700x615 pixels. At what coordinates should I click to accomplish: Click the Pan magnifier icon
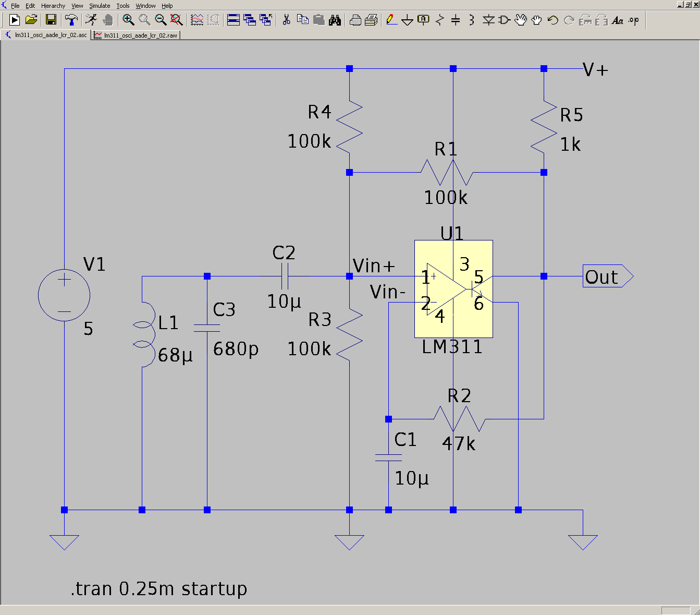144,20
